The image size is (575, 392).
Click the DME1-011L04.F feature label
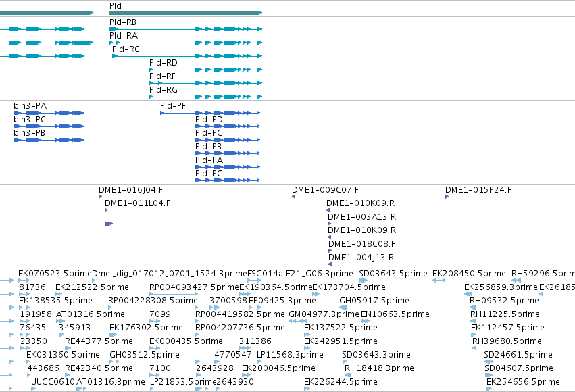[x=137, y=203]
